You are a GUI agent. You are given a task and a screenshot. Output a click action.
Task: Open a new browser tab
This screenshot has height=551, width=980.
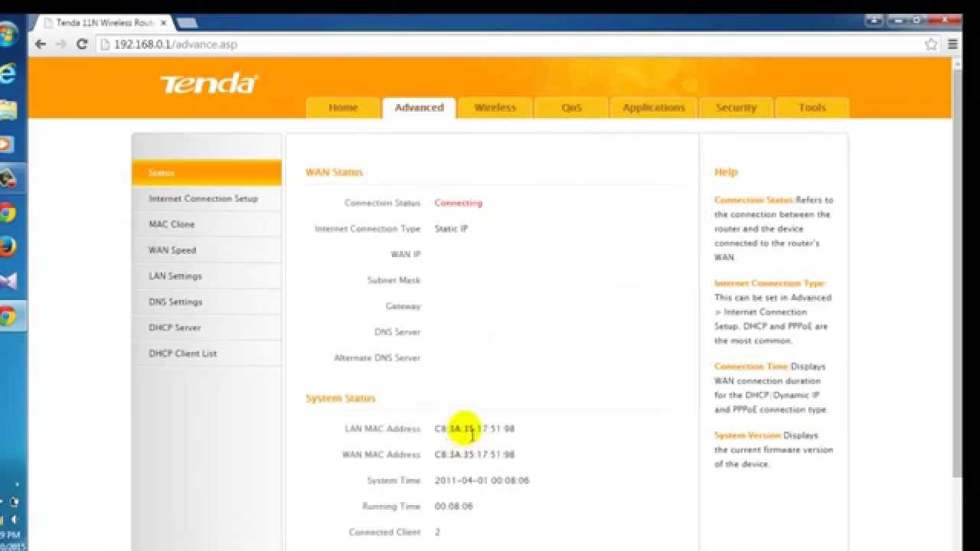[188, 23]
